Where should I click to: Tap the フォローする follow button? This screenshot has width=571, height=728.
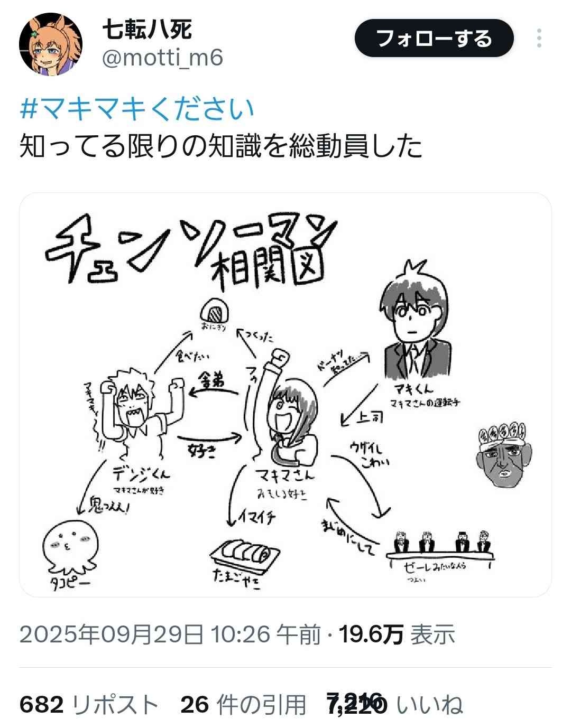point(434,39)
